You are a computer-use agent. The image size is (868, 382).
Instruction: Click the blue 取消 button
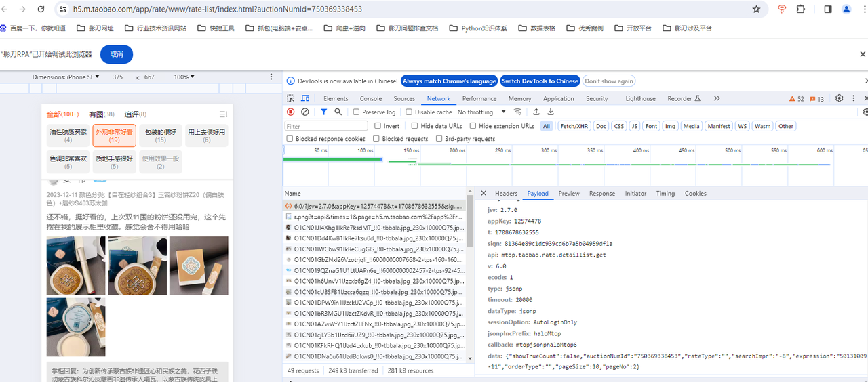pyautogui.click(x=117, y=54)
